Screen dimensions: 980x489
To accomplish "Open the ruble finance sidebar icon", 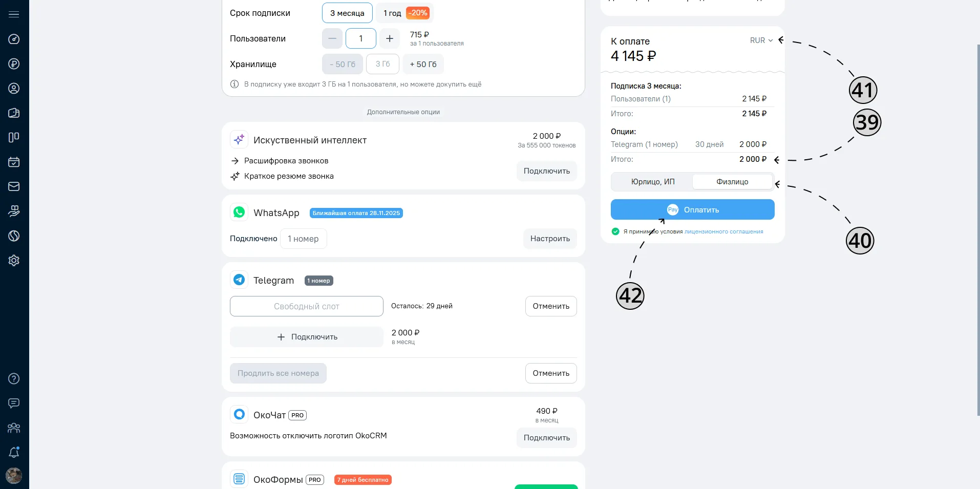I will pos(14,63).
